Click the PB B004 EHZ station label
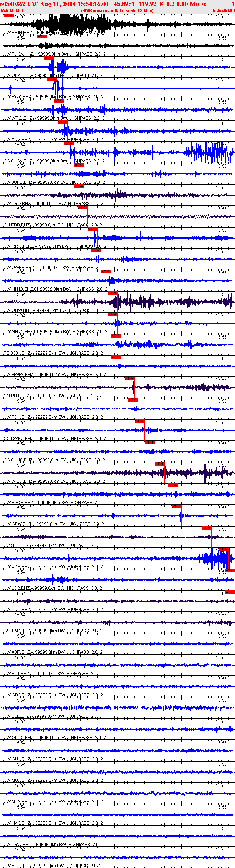 53,353
